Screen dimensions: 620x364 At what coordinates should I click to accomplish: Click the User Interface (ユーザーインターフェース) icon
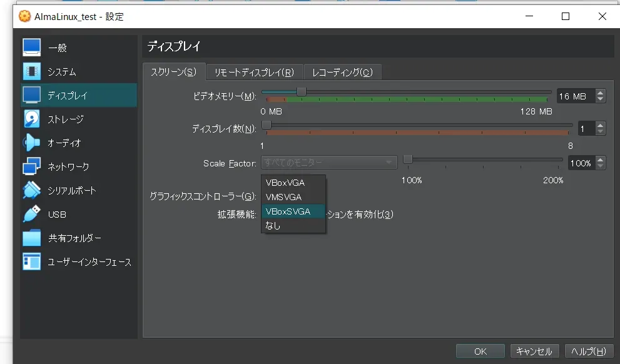(32, 261)
